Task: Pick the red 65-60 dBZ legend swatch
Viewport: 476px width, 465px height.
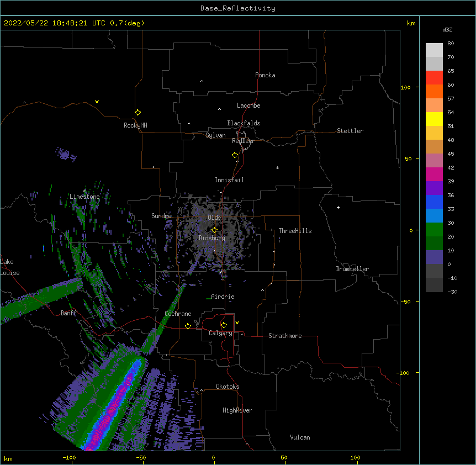Action: (434, 77)
